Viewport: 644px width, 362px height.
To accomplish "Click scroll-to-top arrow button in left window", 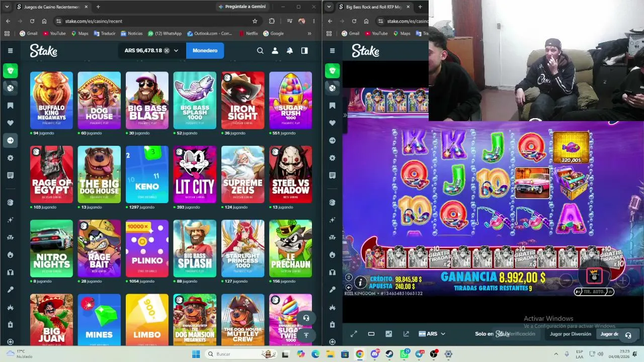I will coord(306,335).
